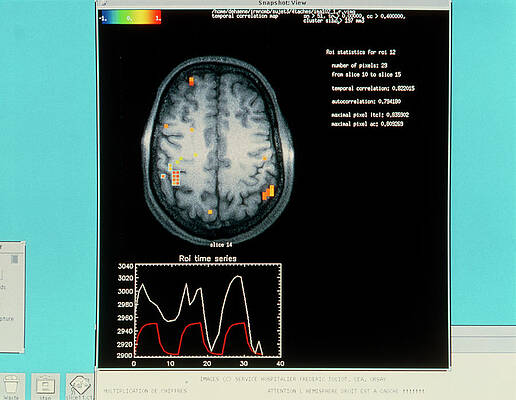
Task: Click the 'autocorrelation' value line
Action: tap(366, 101)
